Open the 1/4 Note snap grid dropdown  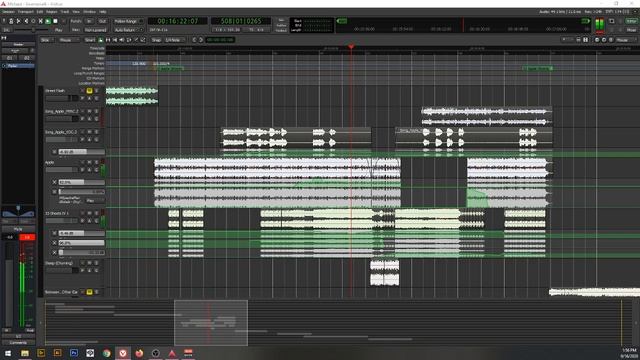click(174, 40)
